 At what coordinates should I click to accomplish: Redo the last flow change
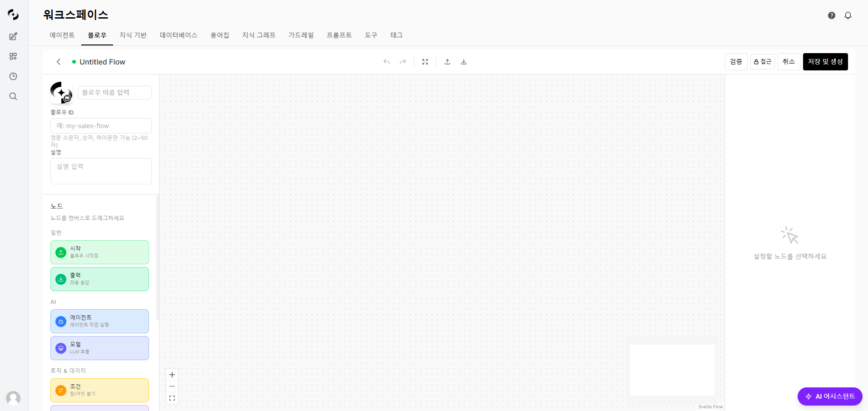(403, 62)
